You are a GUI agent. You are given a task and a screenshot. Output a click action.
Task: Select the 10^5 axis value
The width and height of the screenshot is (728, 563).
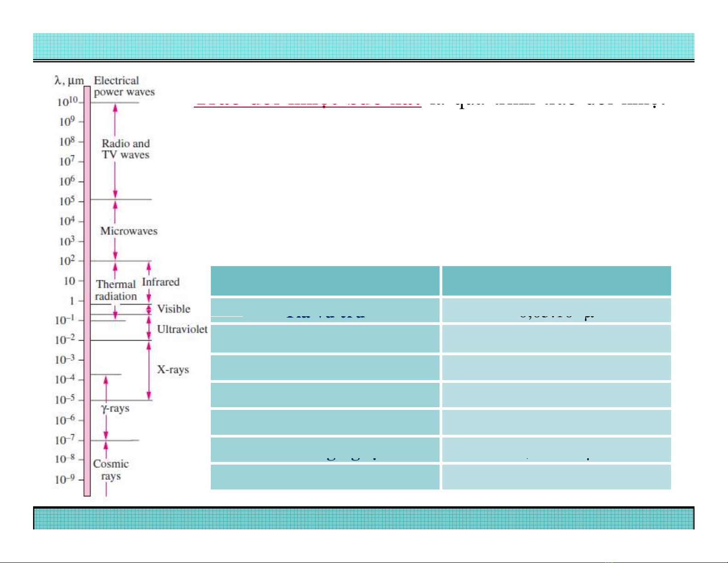[x=67, y=201]
